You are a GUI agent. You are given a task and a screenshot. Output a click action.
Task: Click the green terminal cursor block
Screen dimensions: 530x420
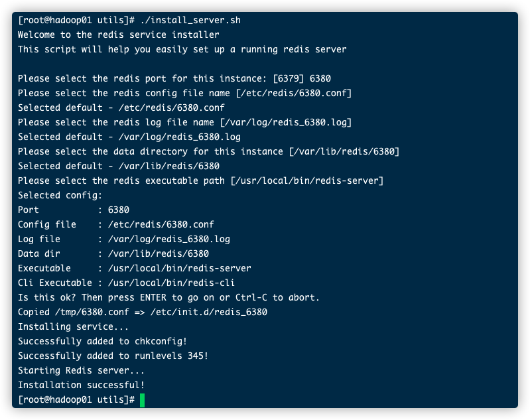[143, 400]
